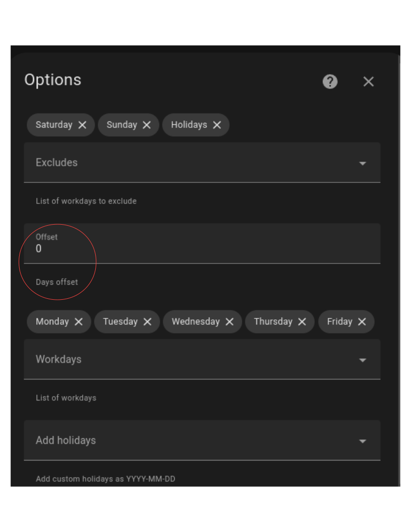This screenshot has width=411, height=532.
Task: Expand the Excludes dropdown
Action: click(x=201, y=162)
